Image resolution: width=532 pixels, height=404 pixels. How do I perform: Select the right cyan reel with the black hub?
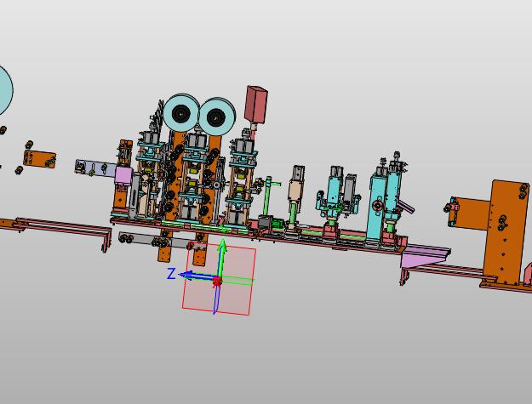click(217, 117)
